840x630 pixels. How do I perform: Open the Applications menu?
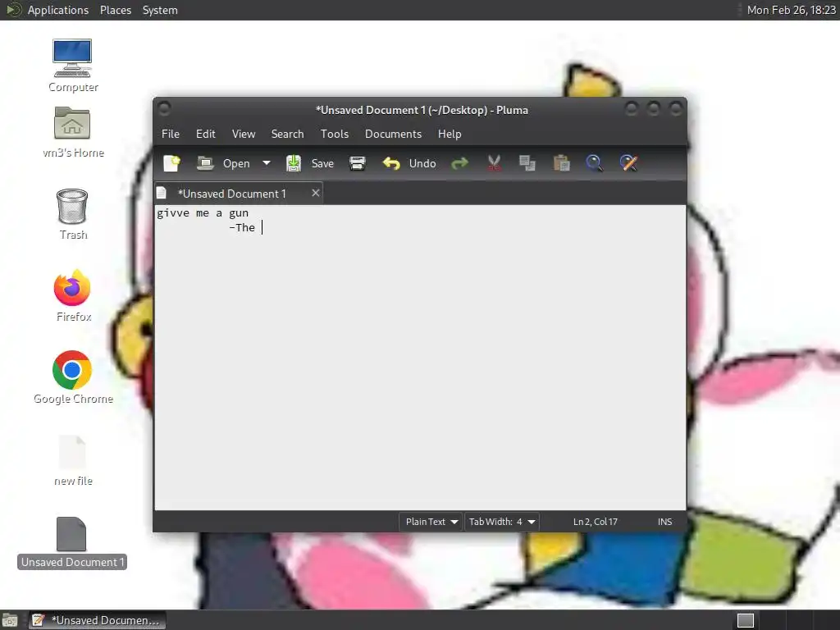[x=58, y=10]
